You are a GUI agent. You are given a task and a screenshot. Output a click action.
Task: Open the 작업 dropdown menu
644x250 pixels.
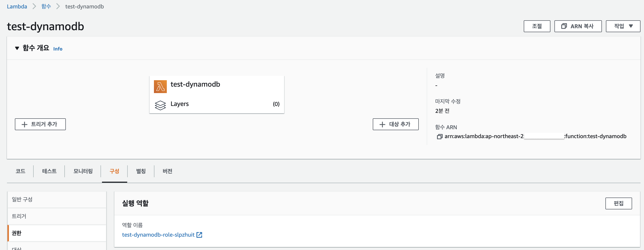pyautogui.click(x=622, y=26)
